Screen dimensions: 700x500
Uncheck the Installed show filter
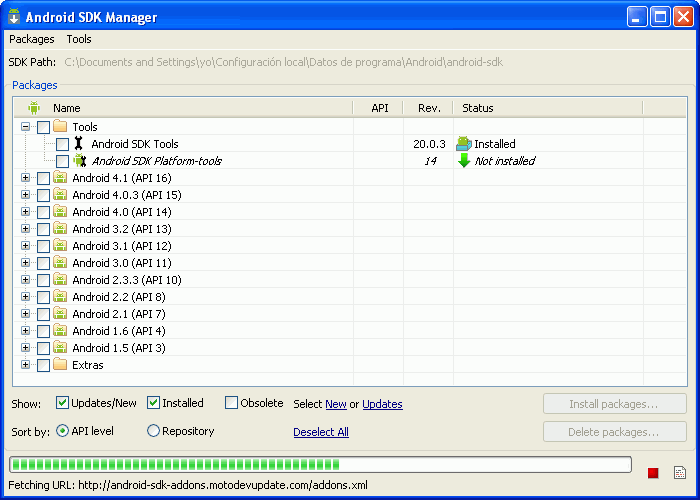[153, 403]
